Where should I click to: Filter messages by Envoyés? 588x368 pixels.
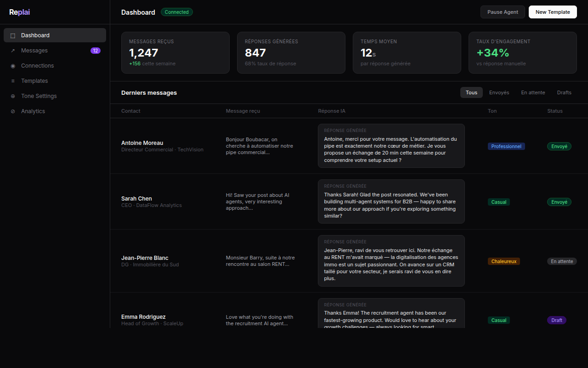[x=499, y=92]
